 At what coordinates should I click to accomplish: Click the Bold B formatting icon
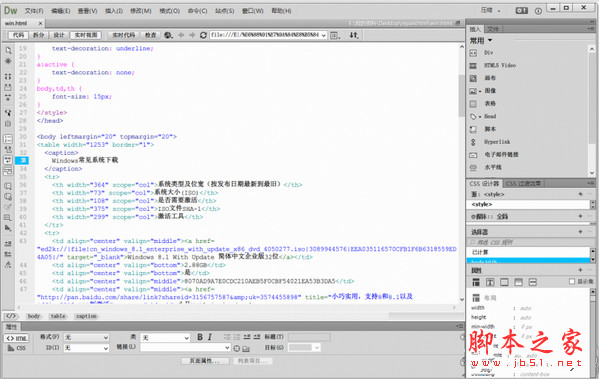point(200,337)
